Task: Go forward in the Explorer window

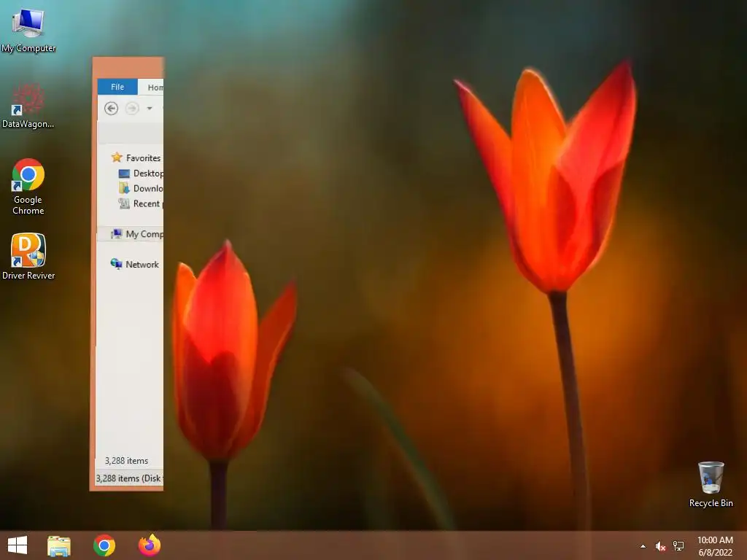Action: 132,109
